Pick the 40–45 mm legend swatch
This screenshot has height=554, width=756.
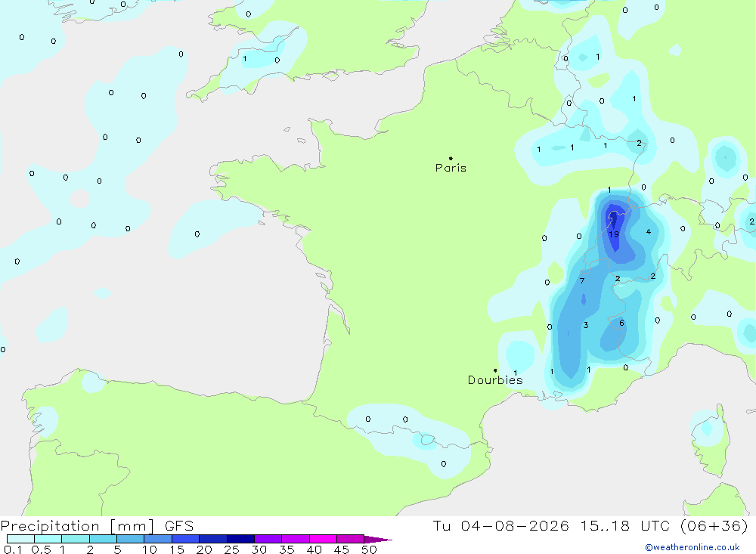323,539
